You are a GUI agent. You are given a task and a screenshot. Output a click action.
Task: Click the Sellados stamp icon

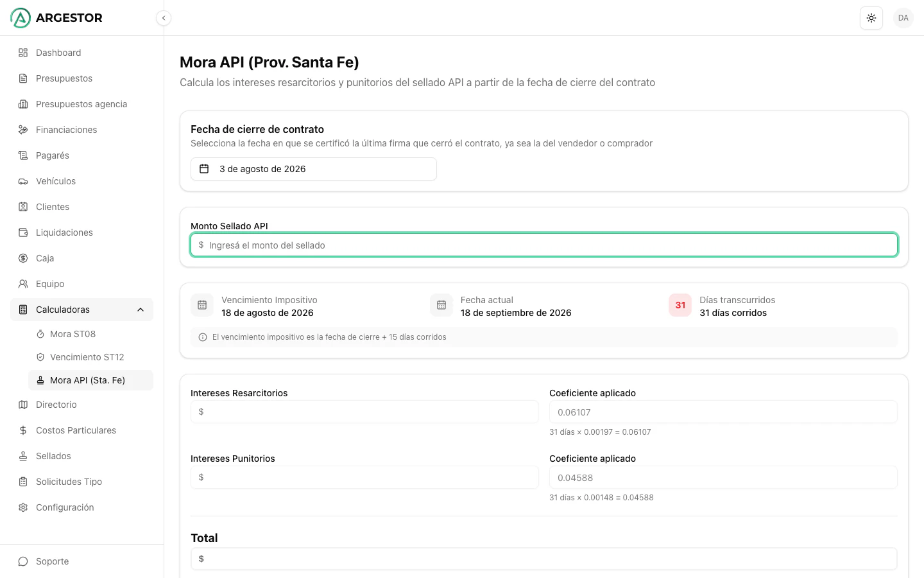23,456
